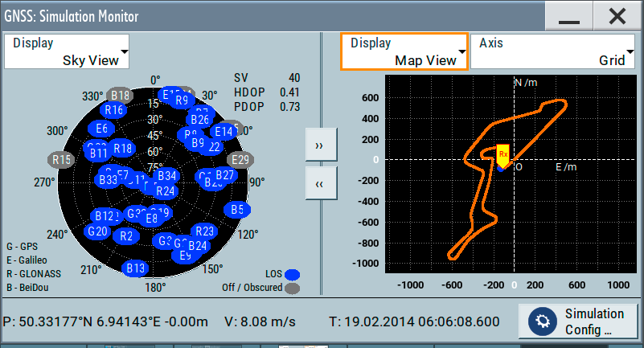Click the E6 Galileo satellite marker
Image resolution: width=644 pixels, height=348 pixels.
[101, 129]
